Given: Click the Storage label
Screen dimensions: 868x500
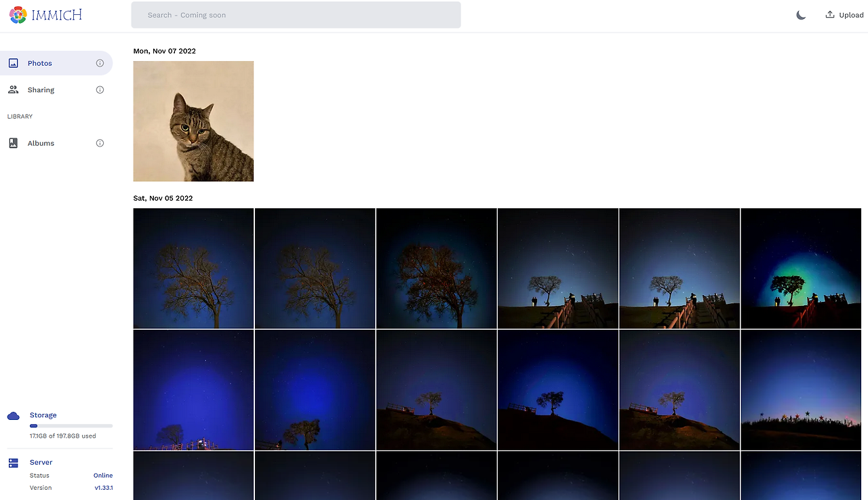Looking at the screenshot, I should [x=43, y=415].
